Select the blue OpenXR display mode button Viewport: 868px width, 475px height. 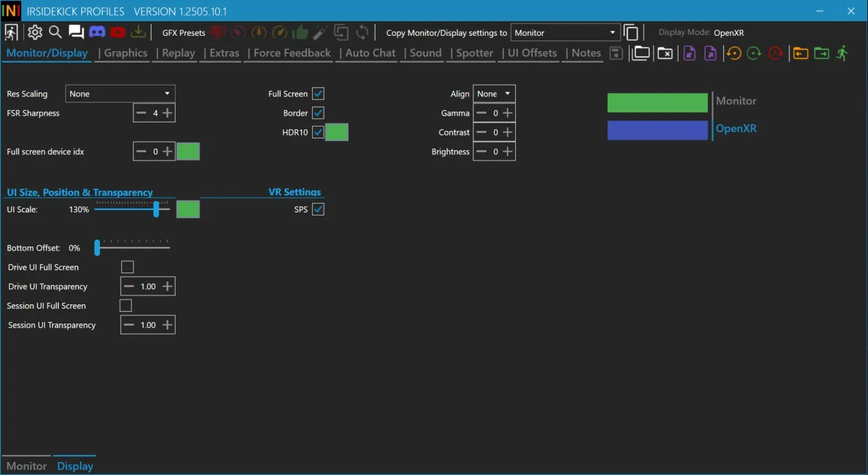tap(657, 130)
